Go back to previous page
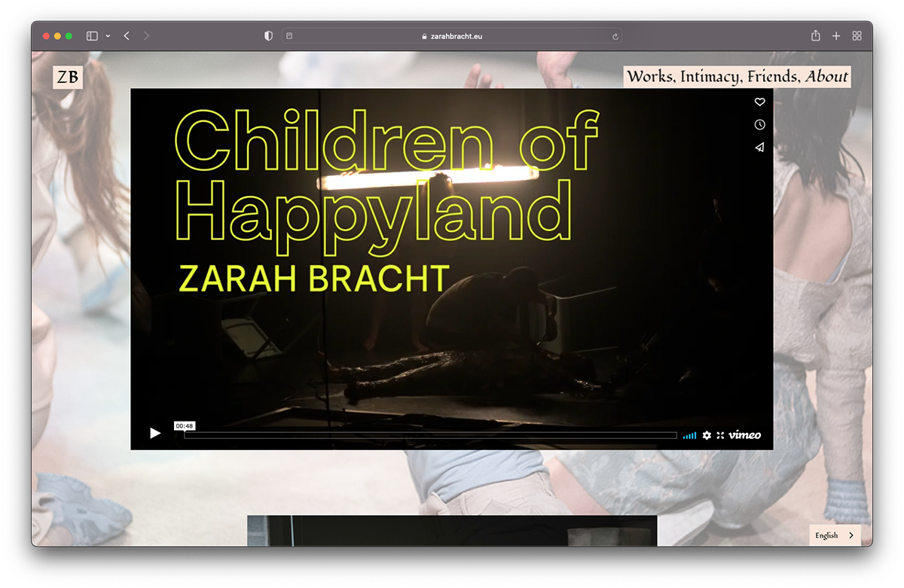Screen dimensions: 904x588 [127, 35]
